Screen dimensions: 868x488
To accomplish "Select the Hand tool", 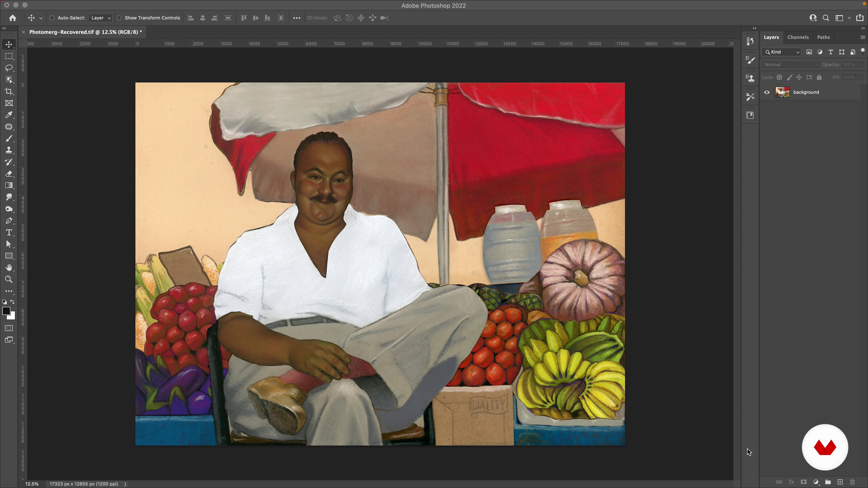I will click(9, 268).
